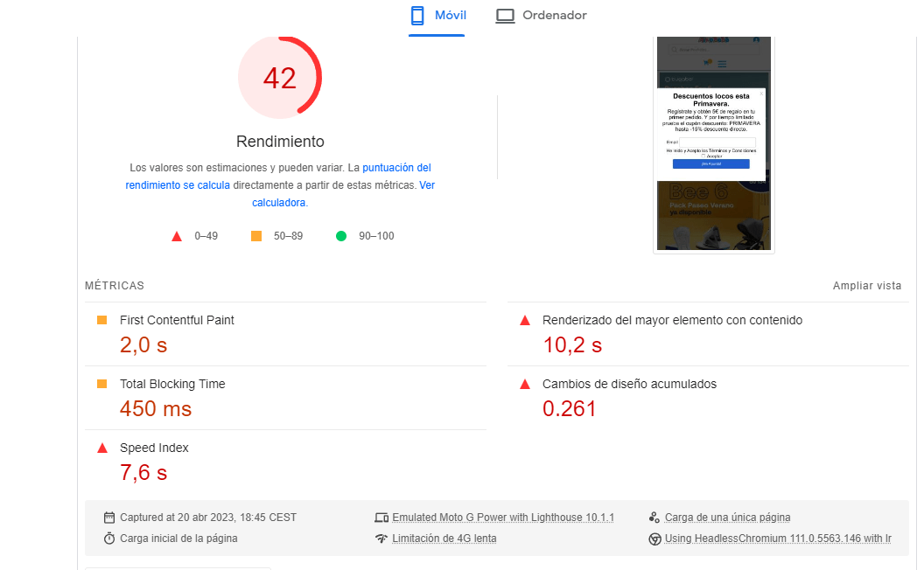Screen dimensions: 924x570
Task: Click the stopwatch icon beside Carga inicial
Action: [x=109, y=539]
